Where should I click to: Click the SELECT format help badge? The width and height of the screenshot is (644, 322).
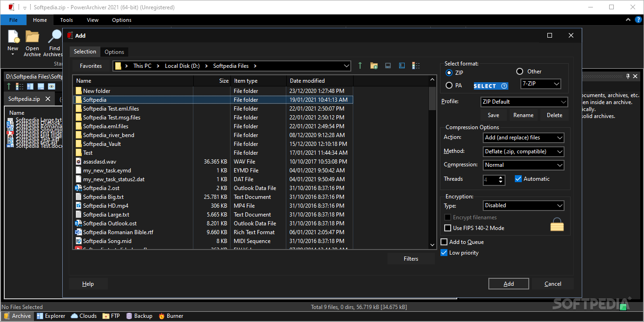pos(491,86)
